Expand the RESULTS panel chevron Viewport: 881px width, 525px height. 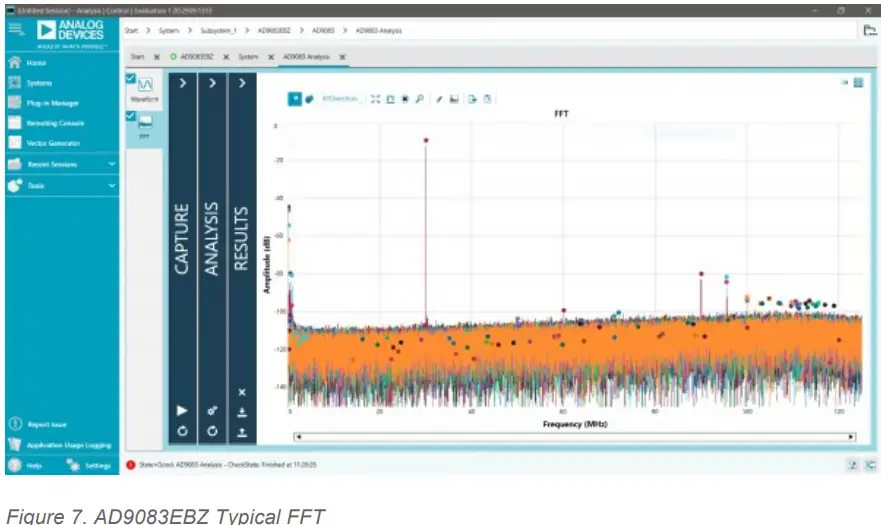(x=242, y=83)
